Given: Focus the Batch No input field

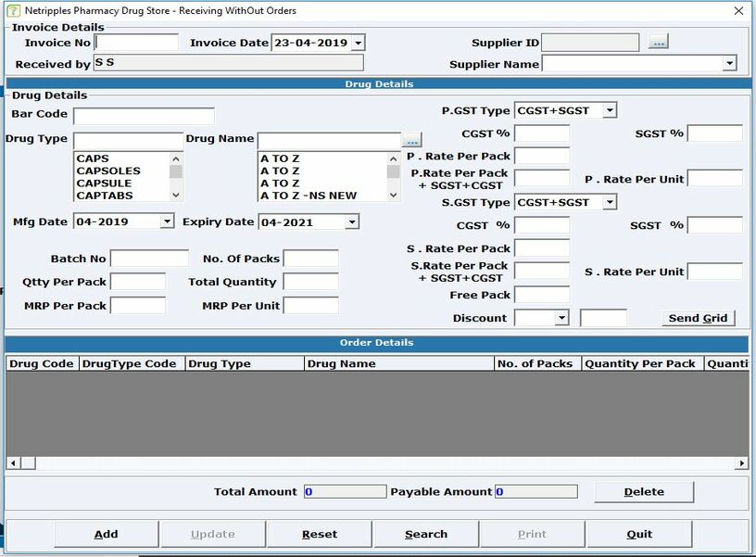Looking at the screenshot, I should (149, 258).
